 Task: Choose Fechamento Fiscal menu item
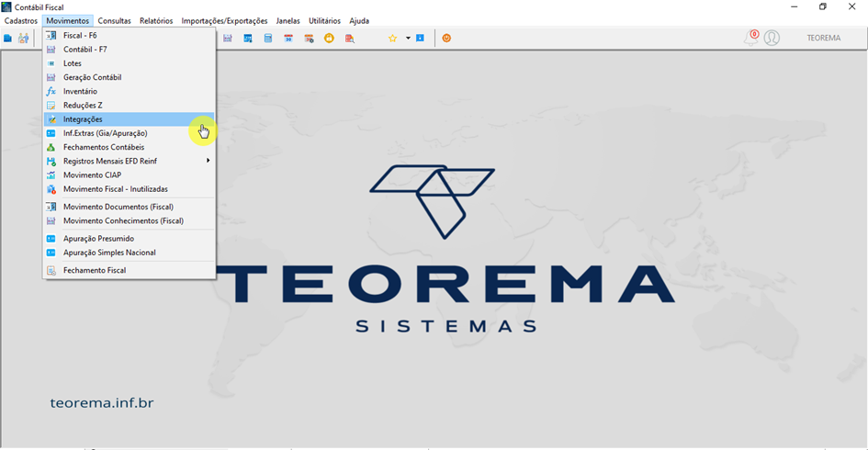tap(129, 270)
